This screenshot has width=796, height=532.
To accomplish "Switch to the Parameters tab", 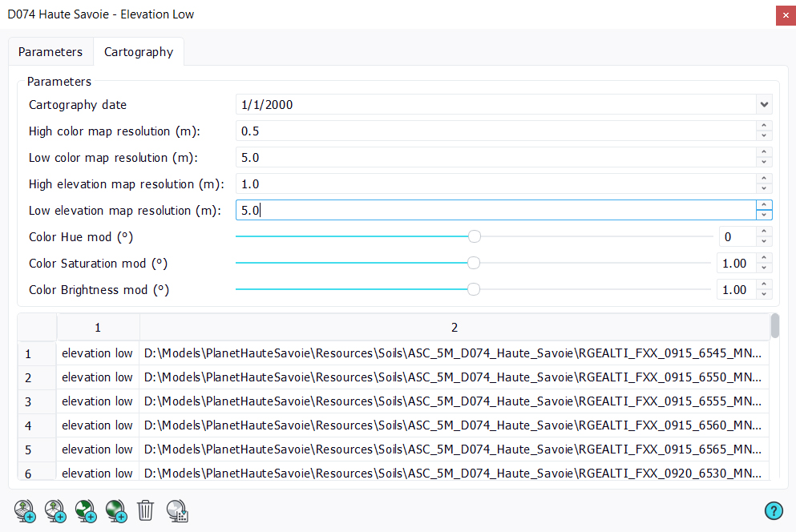I will click(x=51, y=52).
